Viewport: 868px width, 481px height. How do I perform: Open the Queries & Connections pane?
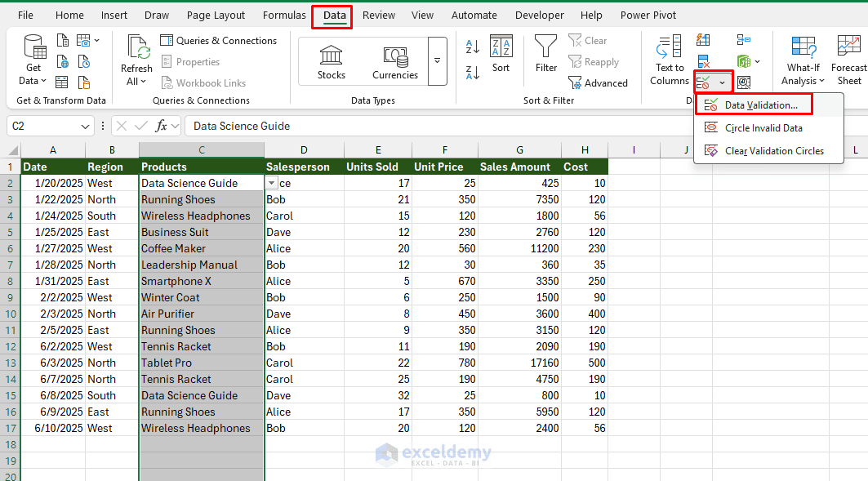219,40
